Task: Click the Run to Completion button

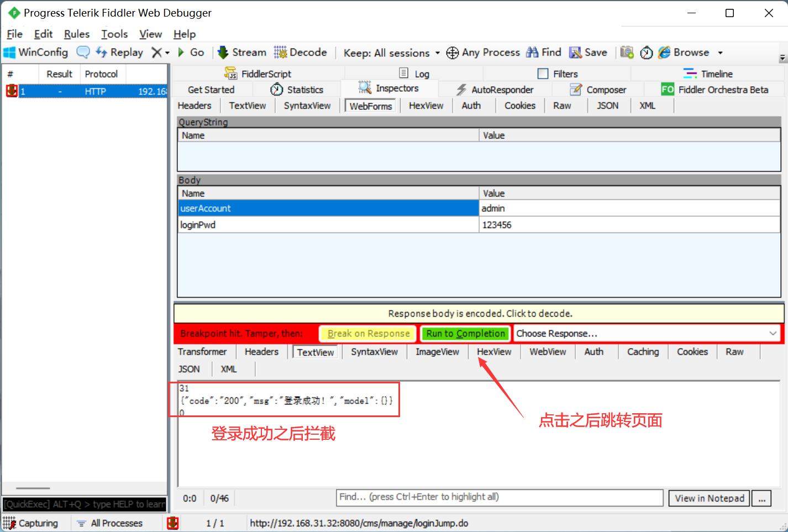Action: (466, 334)
